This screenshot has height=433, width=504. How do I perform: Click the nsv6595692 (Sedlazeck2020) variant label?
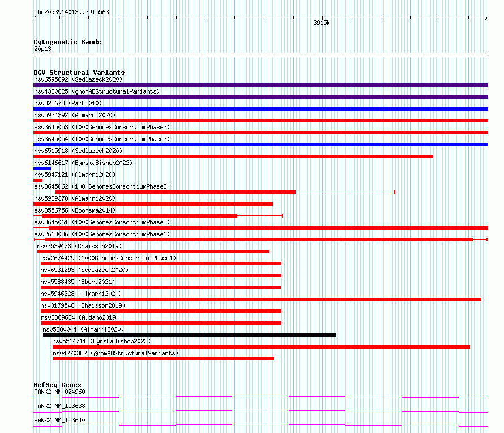(78, 79)
